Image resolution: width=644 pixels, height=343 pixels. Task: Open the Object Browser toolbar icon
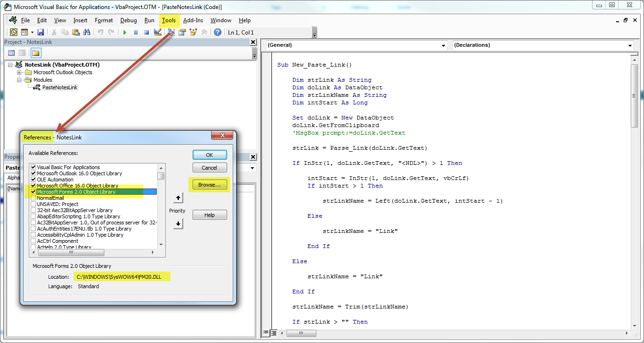pyautogui.click(x=193, y=32)
